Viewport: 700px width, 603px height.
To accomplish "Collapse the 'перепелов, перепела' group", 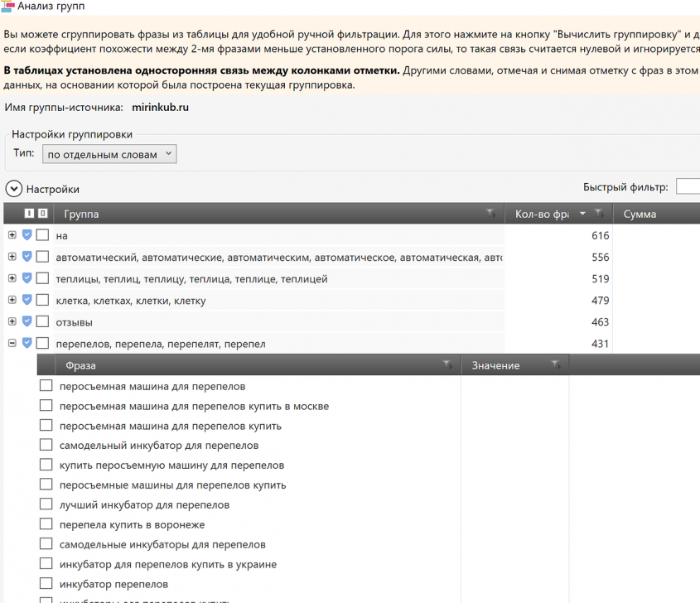I will point(12,343).
